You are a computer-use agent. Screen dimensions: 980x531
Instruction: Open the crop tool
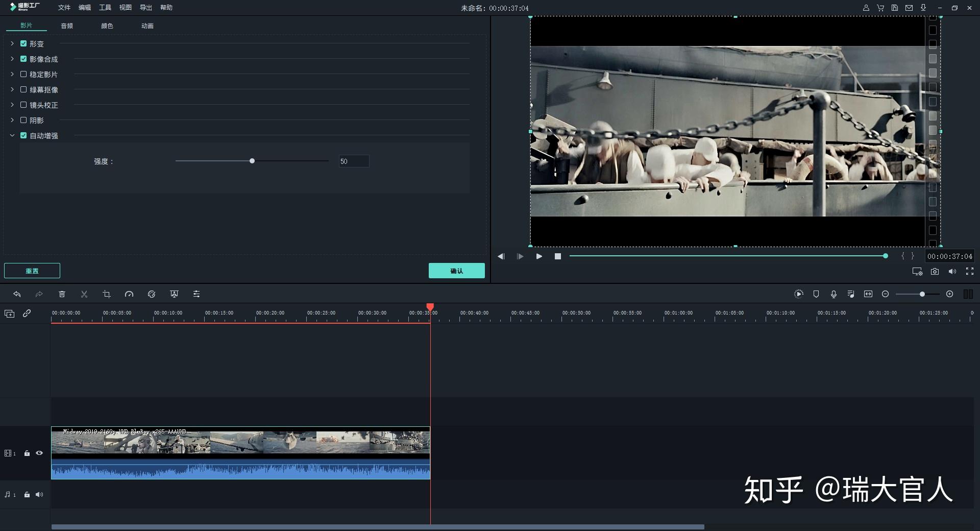pyautogui.click(x=107, y=294)
